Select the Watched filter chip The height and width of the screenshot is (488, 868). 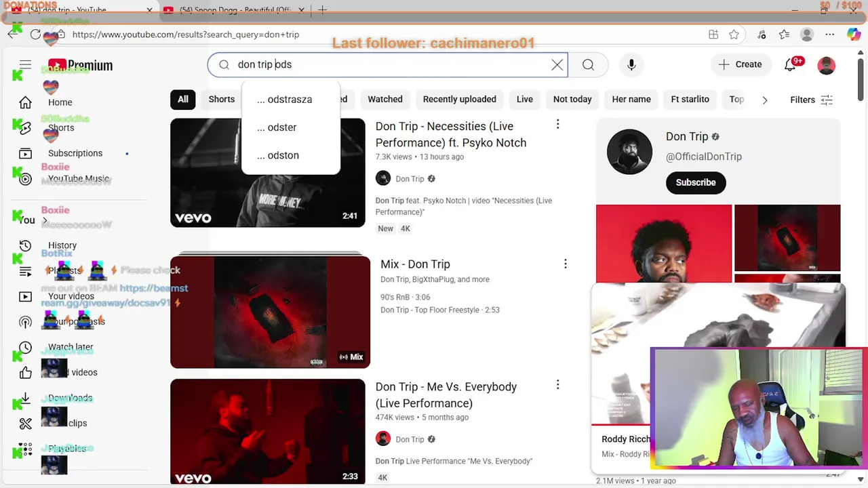[x=385, y=99]
